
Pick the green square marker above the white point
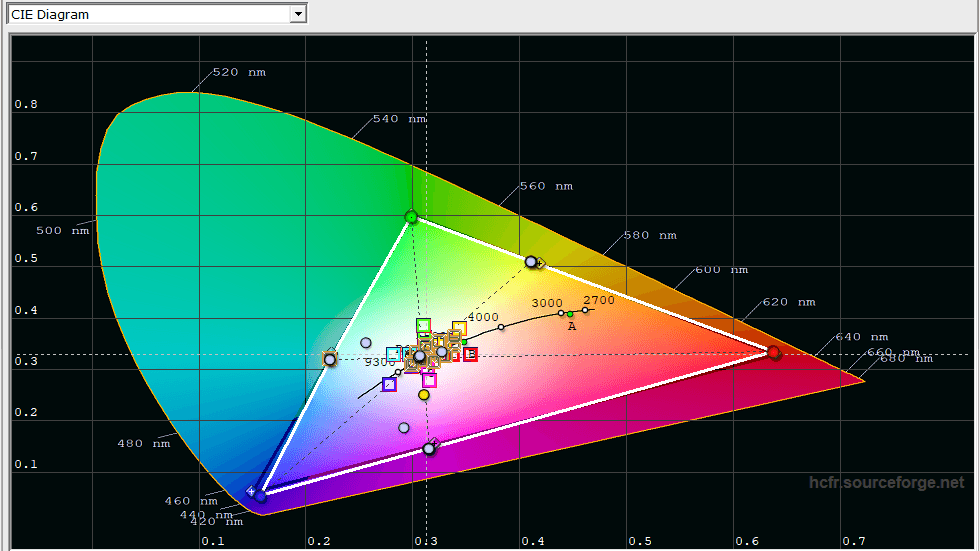(423, 325)
